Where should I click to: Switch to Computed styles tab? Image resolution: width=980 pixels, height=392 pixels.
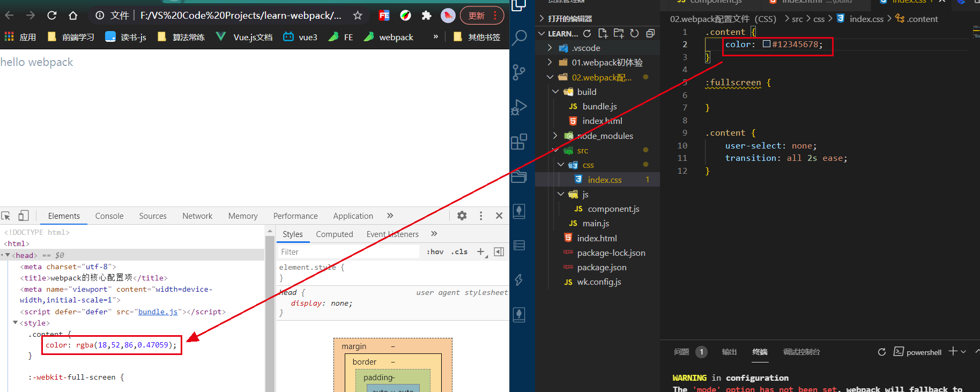coord(335,234)
